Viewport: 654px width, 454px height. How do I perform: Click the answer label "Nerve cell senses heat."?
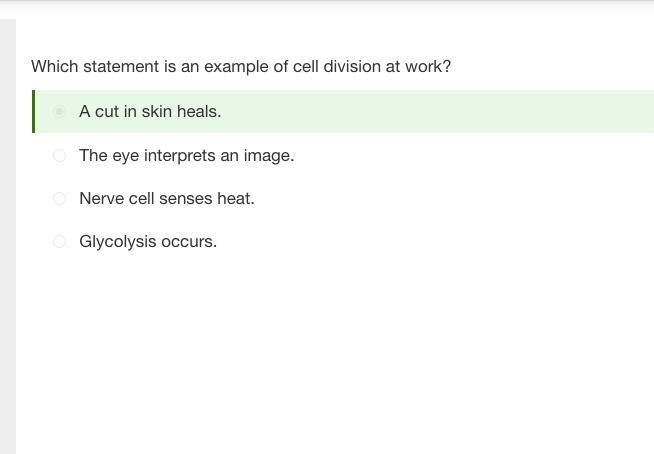167,198
